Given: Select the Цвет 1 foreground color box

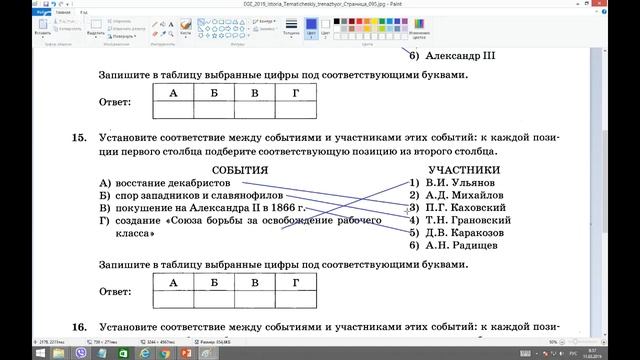Looking at the screenshot, I should tap(311, 29).
